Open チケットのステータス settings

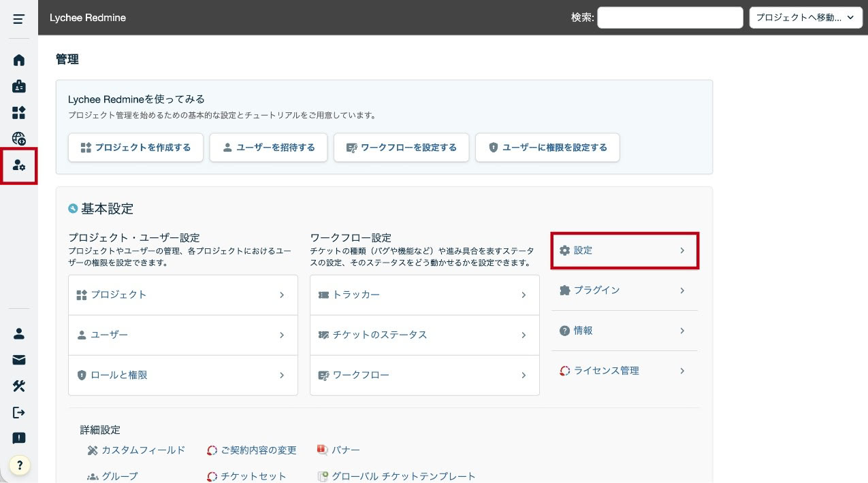424,335
